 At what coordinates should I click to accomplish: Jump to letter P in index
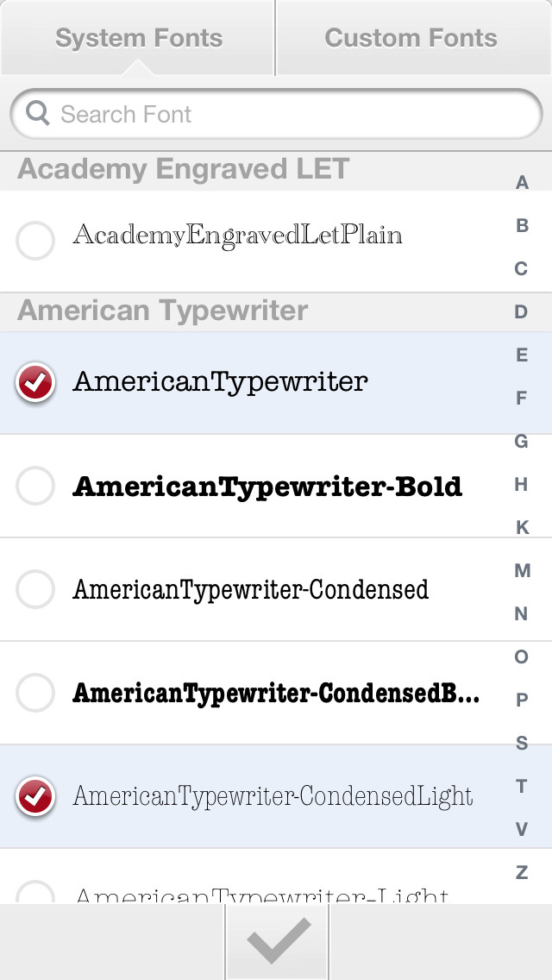click(521, 700)
